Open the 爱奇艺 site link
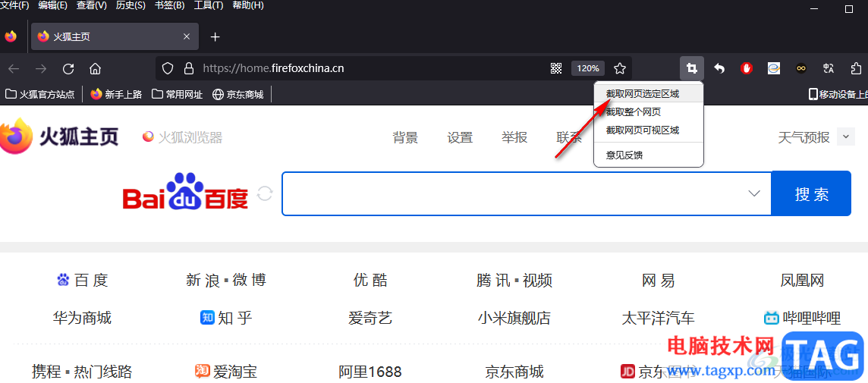Image resolution: width=868 pixels, height=383 pixels. point(370,318)
